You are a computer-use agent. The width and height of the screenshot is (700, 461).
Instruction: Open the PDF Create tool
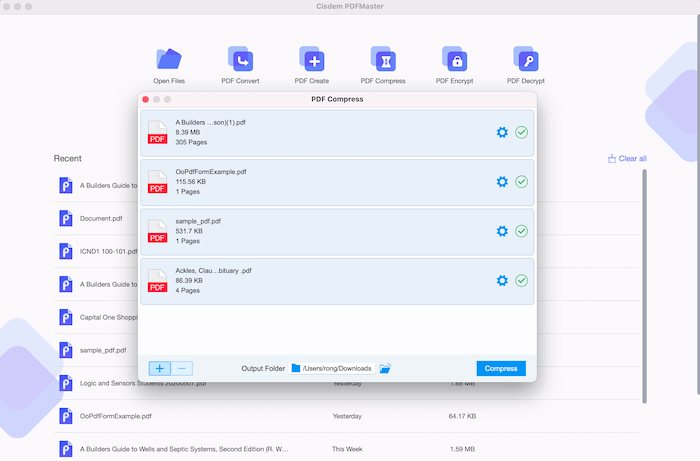click(x=312, y=65)
